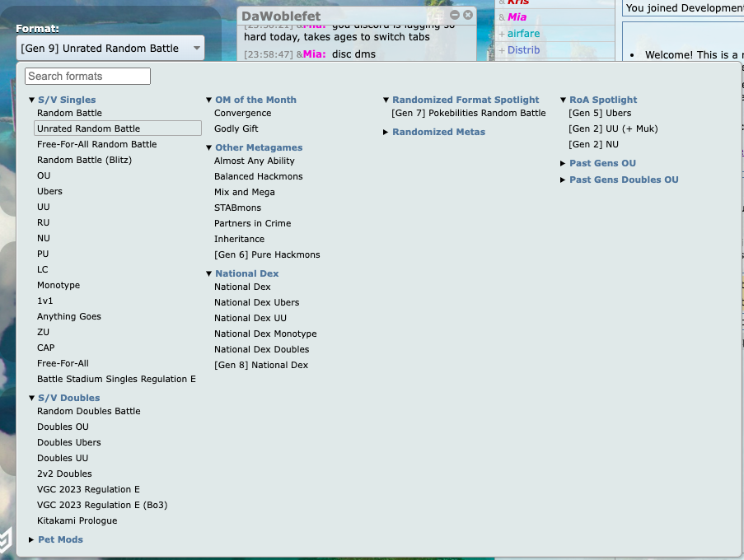Pick [Gen 7] Pokebilities Random Battle
Viewport: 744px width, 560px height.
[x=468, y=113]
